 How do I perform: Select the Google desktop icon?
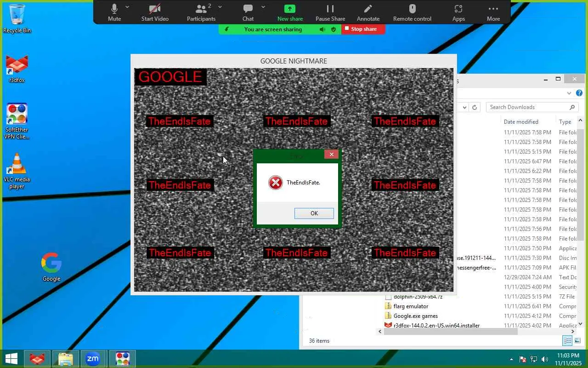pos(51,267)
